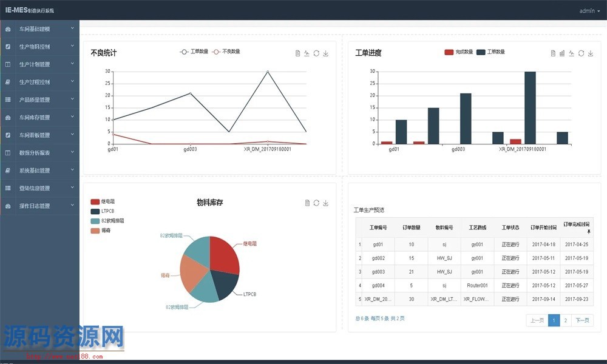Download the 工单进度 chart as image
Viewport: 607px width, 364px height.
point(591,53)
